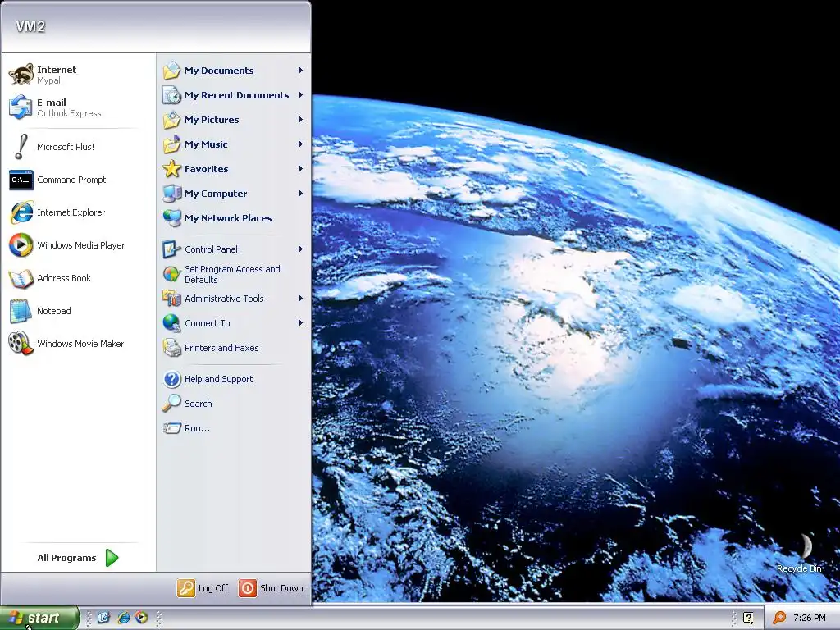Image resolution: width=840 pixels, height=630 pixels.
Task: Expand My Recent Documents submenu arrow
Action: [300, 95]
